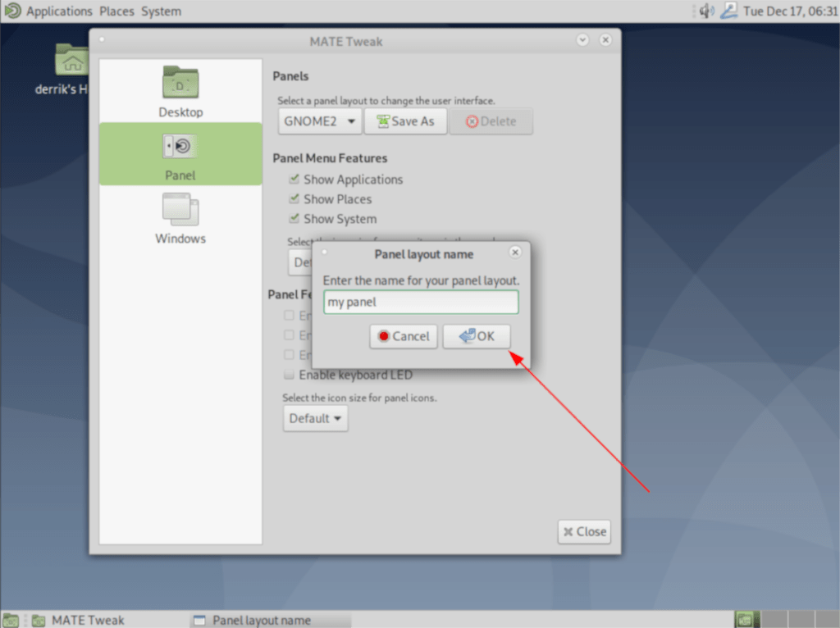The image size is (840, 628).
Task: Select the Panel section in the sidebar
Action: pos(180,156)
